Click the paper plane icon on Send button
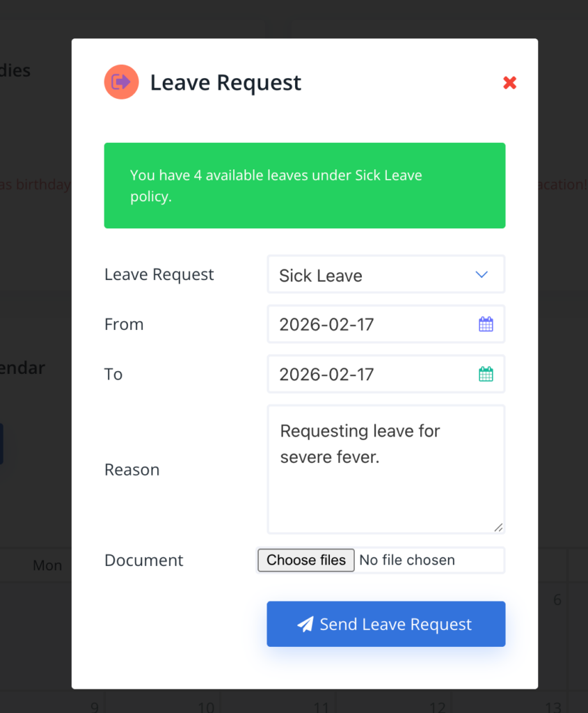Screen dimensions: 588x713 305,625
